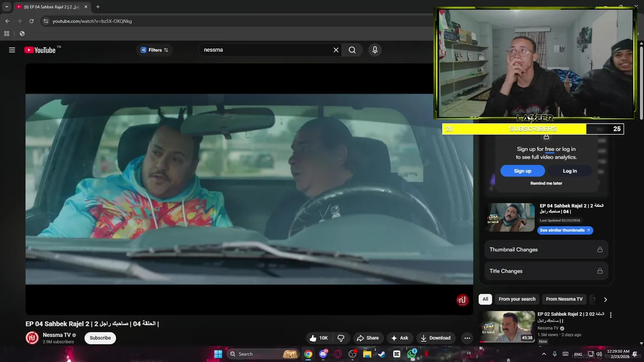The height and width of the screenshot is (362, 644).
Task: View site information in address bar
Action: [45, 21]
